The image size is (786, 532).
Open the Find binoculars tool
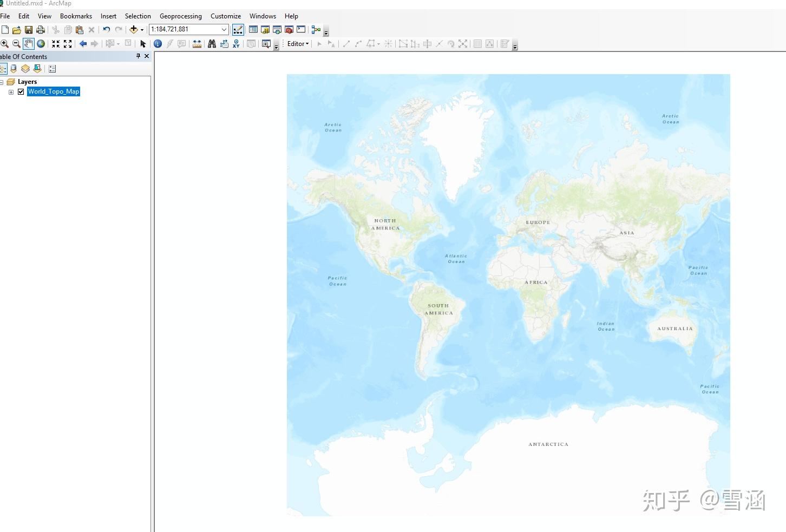(212, 44)
